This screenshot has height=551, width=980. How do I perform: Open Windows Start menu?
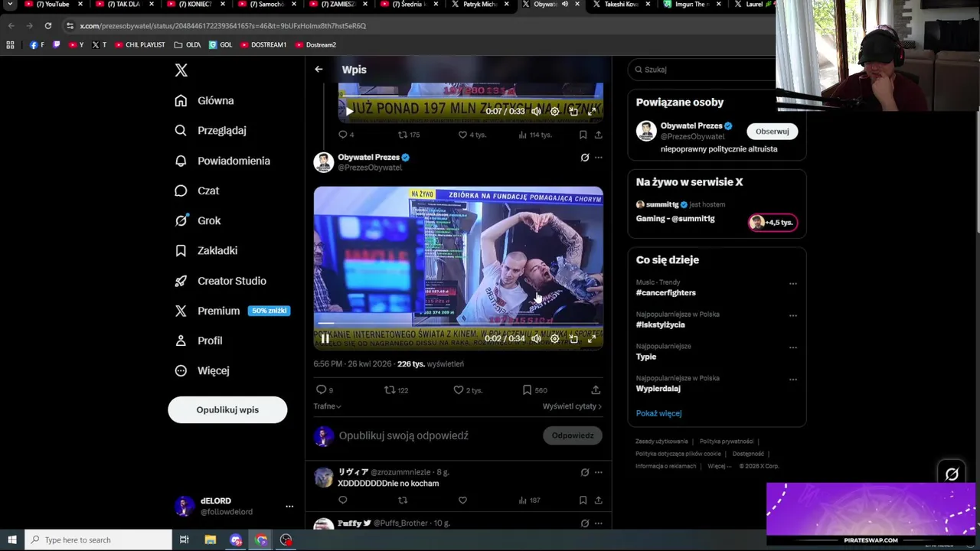click(11, 540)
